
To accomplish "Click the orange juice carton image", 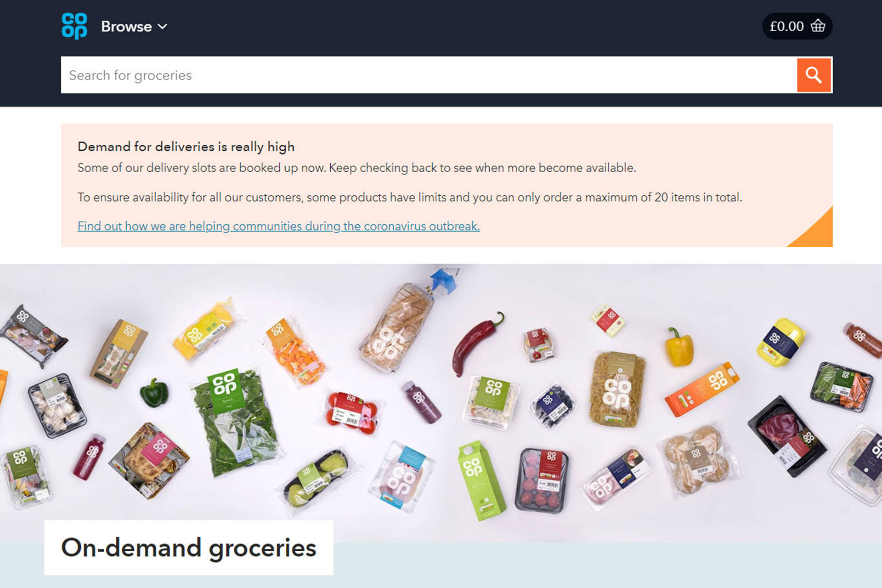I will coord(702,389).
